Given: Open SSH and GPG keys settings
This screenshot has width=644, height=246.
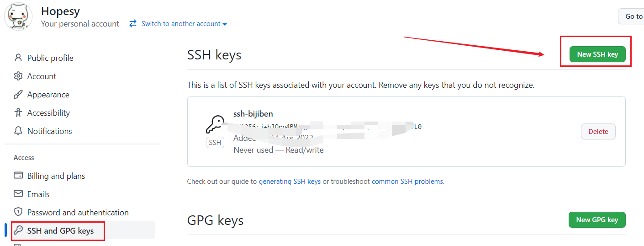Looking at the screenshot, I should [60, 231].
